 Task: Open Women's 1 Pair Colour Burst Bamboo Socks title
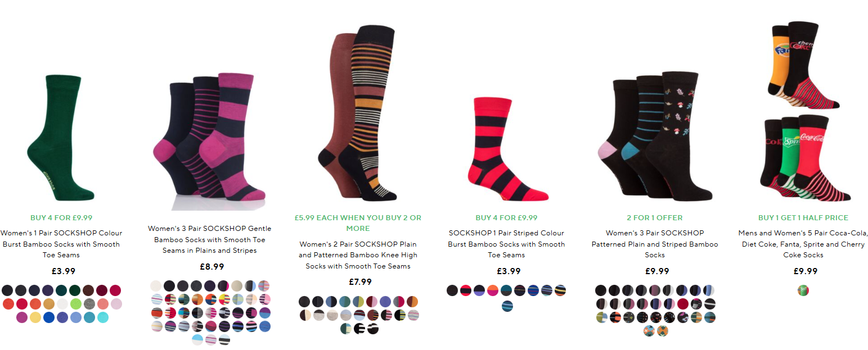click(x=61, y=244)
